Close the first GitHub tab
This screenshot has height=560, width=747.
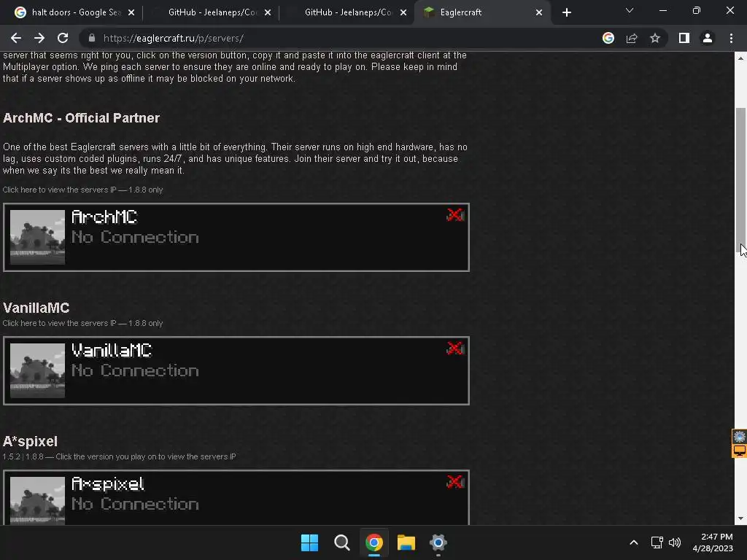point(268,12)
